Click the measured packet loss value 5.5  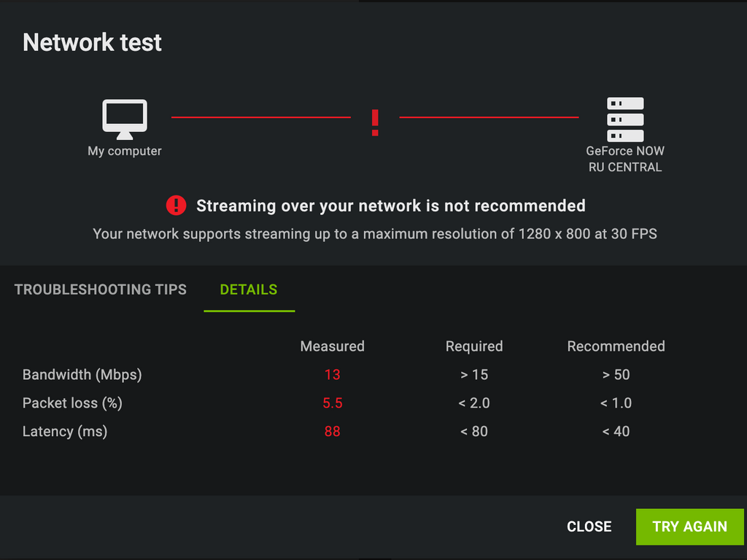tap(332, 403)
